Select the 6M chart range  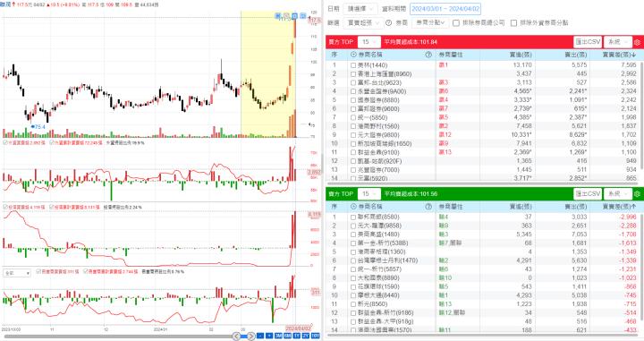click(x=287, y=336)
